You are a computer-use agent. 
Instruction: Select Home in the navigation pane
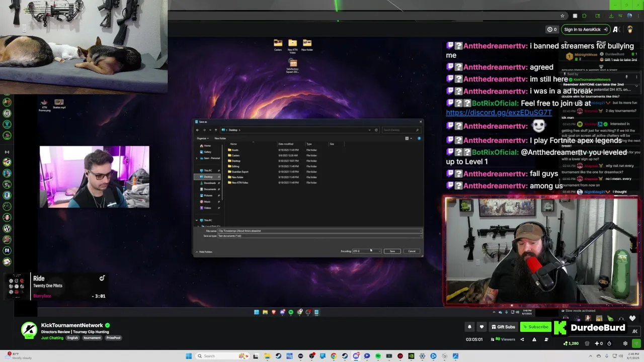click(205, 146)
